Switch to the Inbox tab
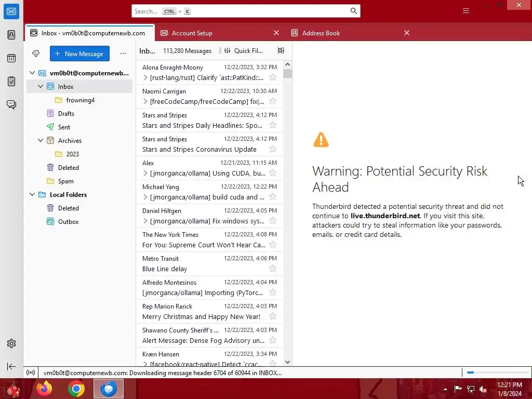 coord(90,33)
